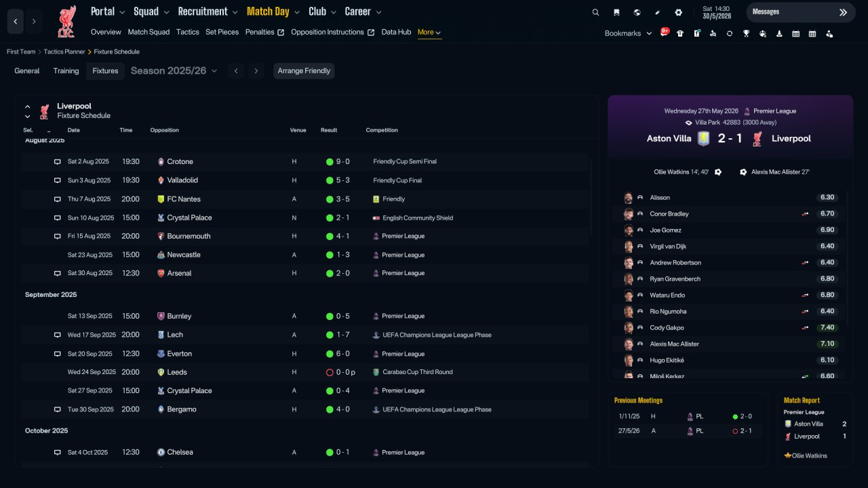
Task: Click the Tactics Planner breadcrumb link
Action: pyautogui.click(x=64, y=52)
